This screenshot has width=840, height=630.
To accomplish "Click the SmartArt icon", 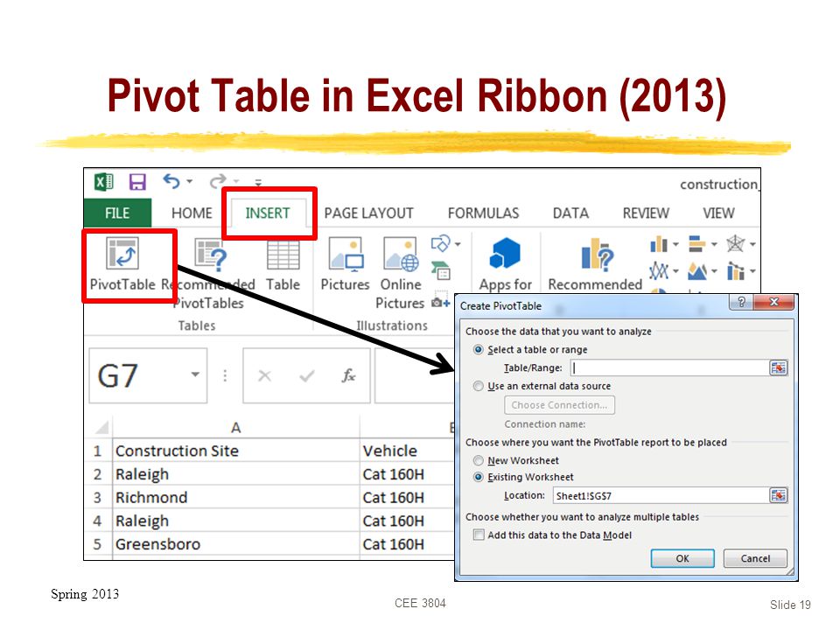I will pyautogui.click(x=440, y=270).
